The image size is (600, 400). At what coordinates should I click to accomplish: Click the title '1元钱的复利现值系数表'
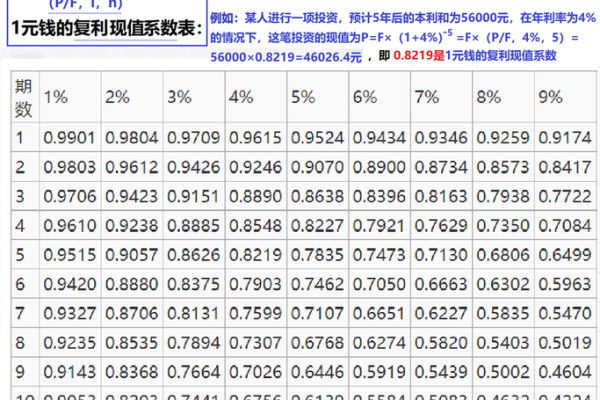(x=107, y=28)
